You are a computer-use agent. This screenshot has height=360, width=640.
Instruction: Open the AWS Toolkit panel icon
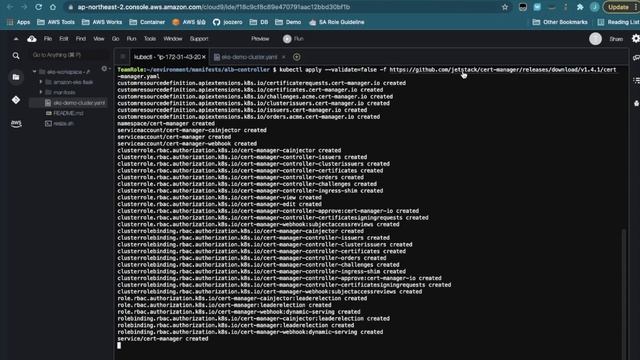[x=16, y=123]
